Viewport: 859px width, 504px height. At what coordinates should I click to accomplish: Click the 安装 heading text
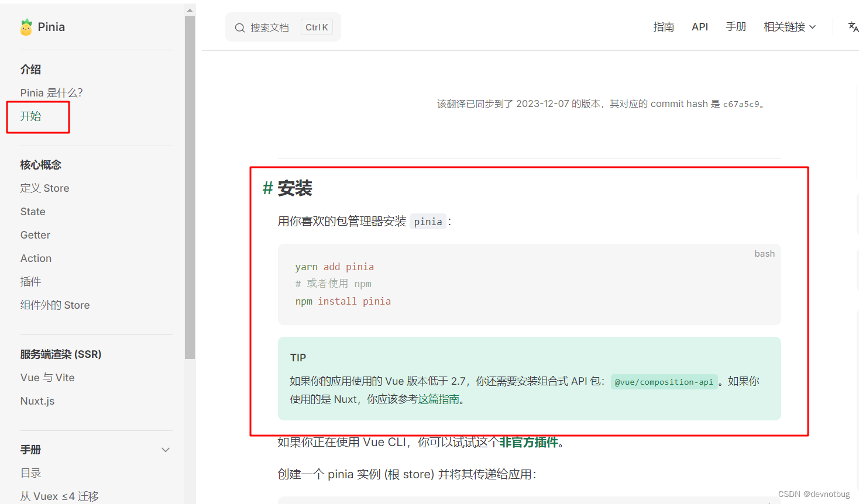coord(295,188)
